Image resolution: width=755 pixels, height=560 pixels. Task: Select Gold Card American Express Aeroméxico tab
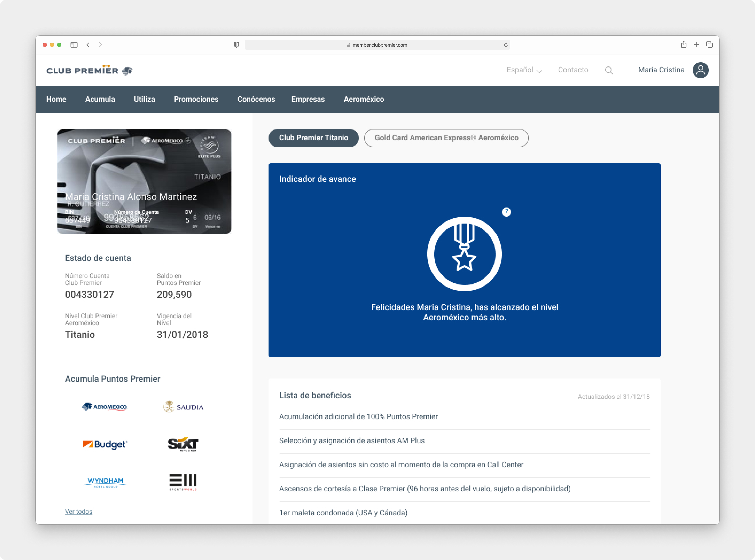click(446, 138)
